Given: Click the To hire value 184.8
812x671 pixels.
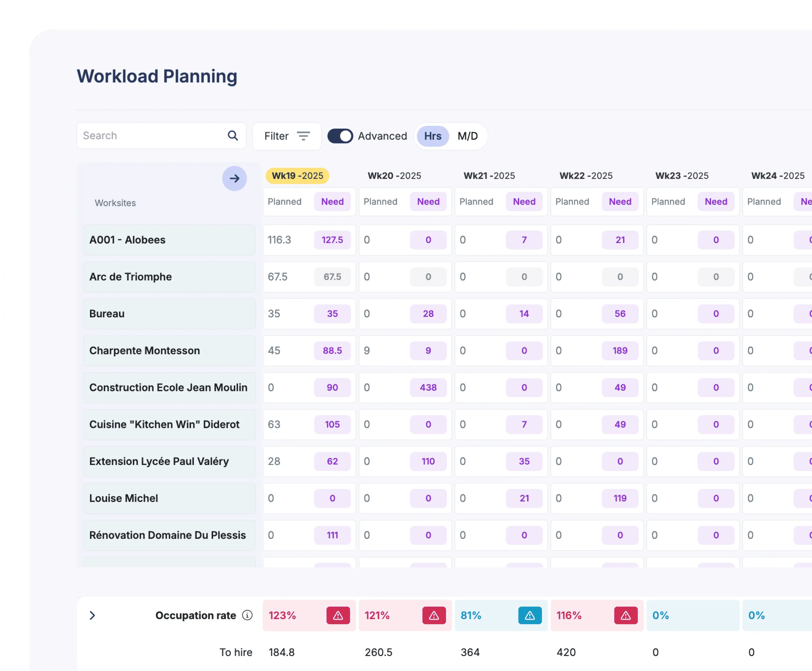Looking at the screenshot, I should [x=281, y=652].
